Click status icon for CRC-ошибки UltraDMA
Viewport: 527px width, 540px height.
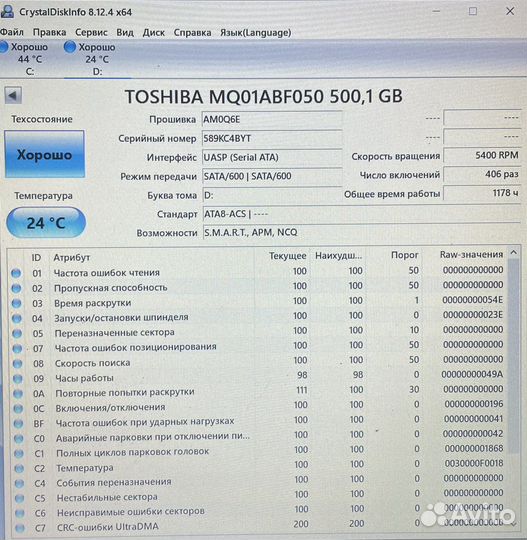click(20, 528)
